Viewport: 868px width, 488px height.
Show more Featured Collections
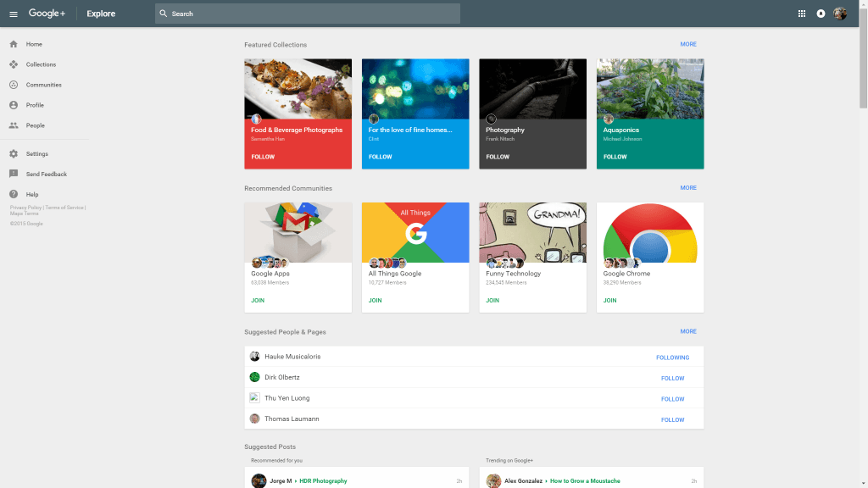pyautogui.click(x=687, y=44)
